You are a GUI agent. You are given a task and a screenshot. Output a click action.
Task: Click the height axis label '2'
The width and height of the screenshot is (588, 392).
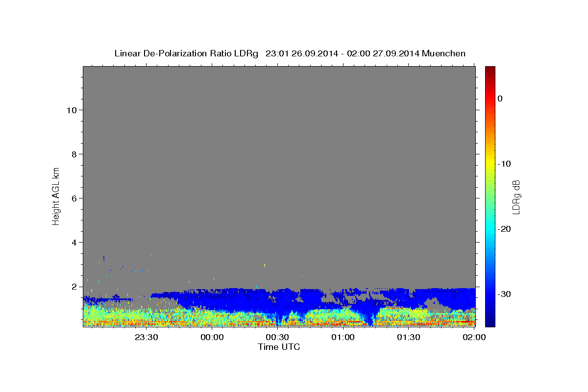73,286
